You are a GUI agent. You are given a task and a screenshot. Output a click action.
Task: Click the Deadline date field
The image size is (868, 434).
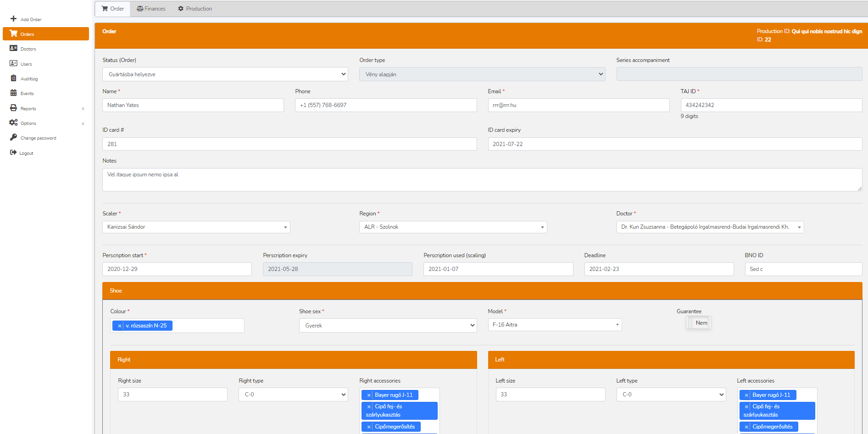pos(659,269)
